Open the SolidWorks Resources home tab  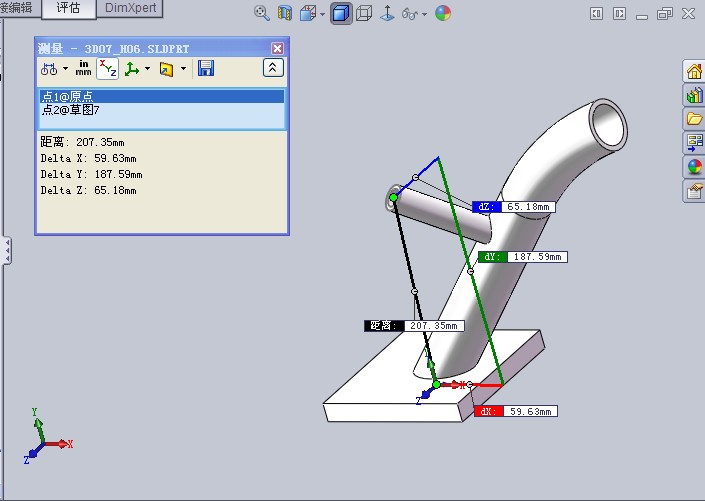(694, 71)
